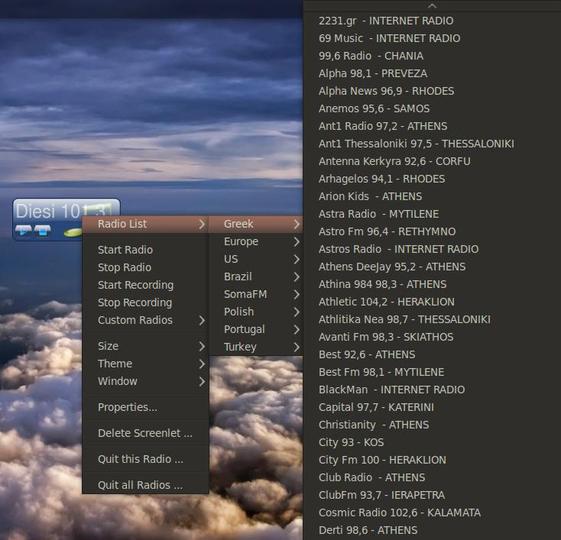Select Derti 98,6 - ATHENS
This screenshot has width=561, height=540.
point(432,530)
